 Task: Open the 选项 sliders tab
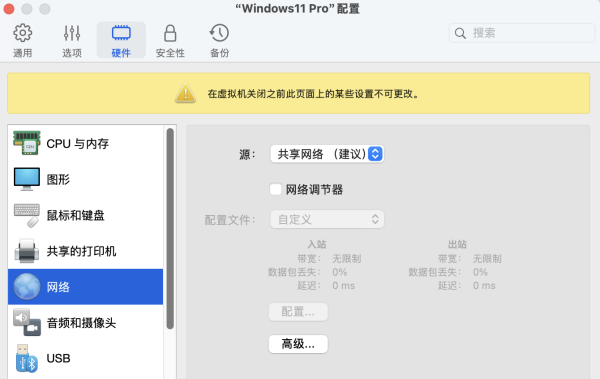(72, 41)
